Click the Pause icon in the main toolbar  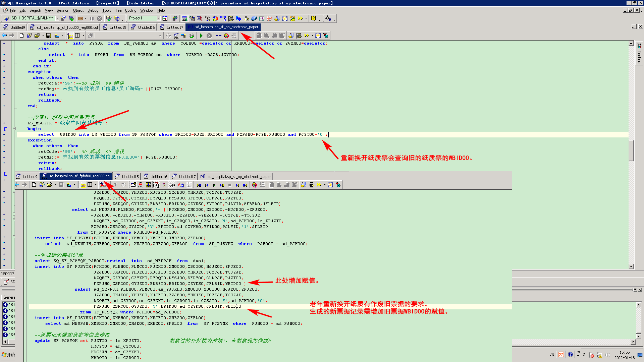[x=92, y=18]
